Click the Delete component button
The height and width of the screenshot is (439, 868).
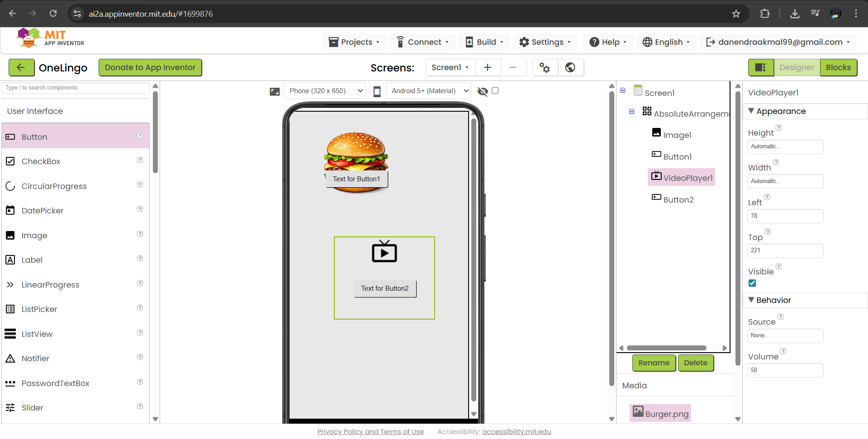pyautogui.click(x=695, y=363)
